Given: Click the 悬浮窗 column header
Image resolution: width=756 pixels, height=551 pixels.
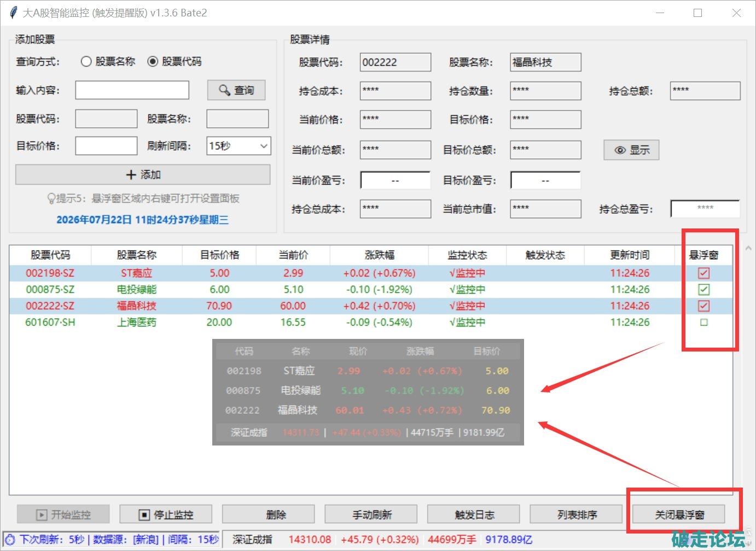Looking at the screenshot, I should (x=704, y=255).
